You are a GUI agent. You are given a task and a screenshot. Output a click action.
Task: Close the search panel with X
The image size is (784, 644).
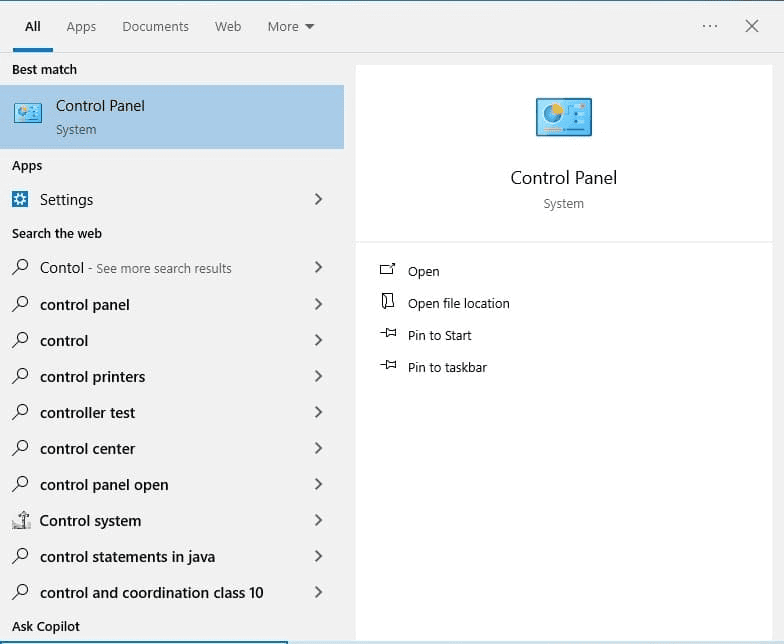(752, 26)
